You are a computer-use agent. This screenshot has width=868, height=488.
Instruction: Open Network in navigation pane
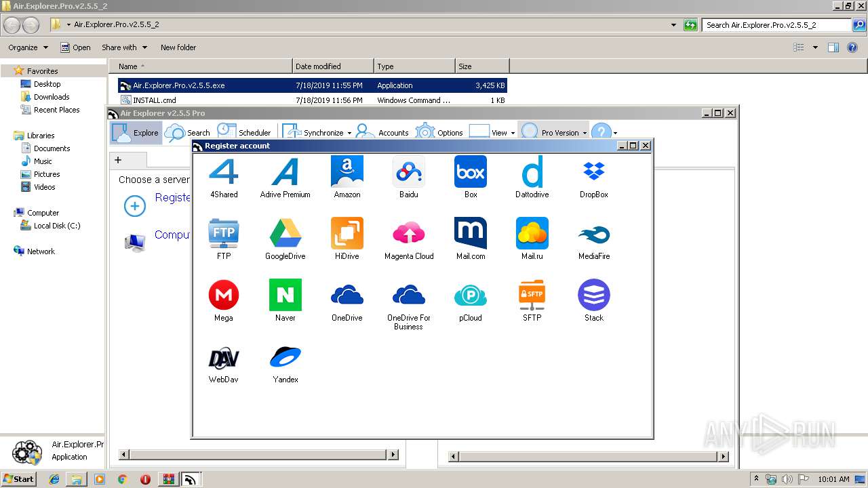tap(41, 251)
